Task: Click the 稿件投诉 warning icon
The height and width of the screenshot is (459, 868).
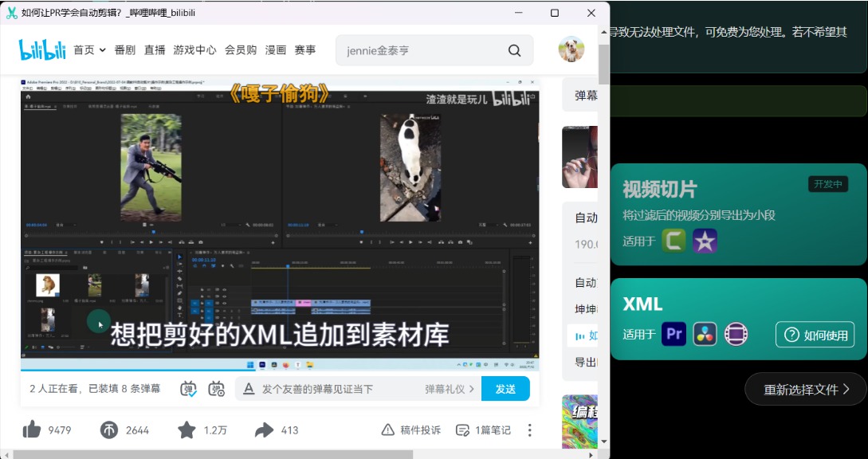Action: point(388,430)
